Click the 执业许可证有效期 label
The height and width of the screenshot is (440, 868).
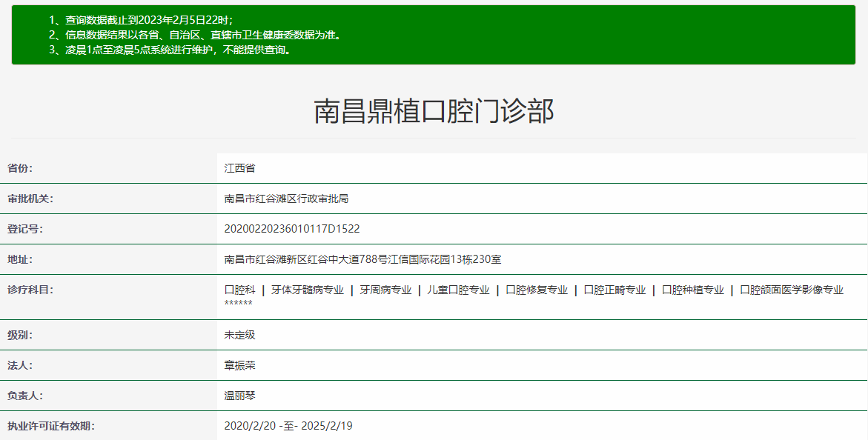[x=51, y=426]
